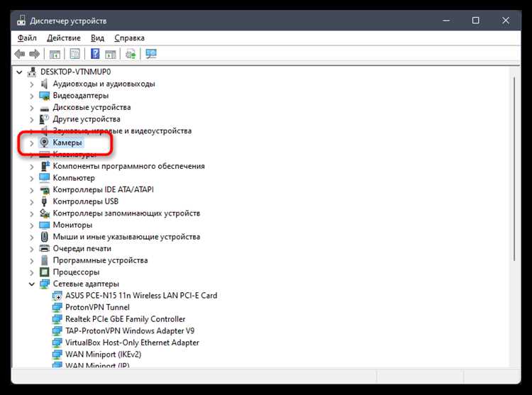This screenshot has height=395, width=532.
Task: Expand the Дисковые устройства category
Action: 31,108
